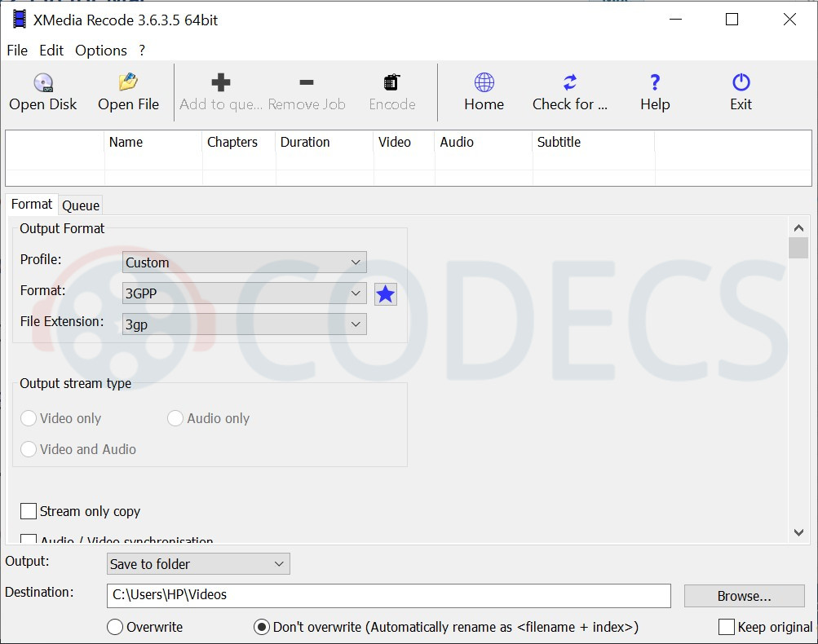Image resolution: width=818 pixels, height=644 pixels.
Task: Expand the File Extension dropdown showing 3gp
Action: click(244, 324)
